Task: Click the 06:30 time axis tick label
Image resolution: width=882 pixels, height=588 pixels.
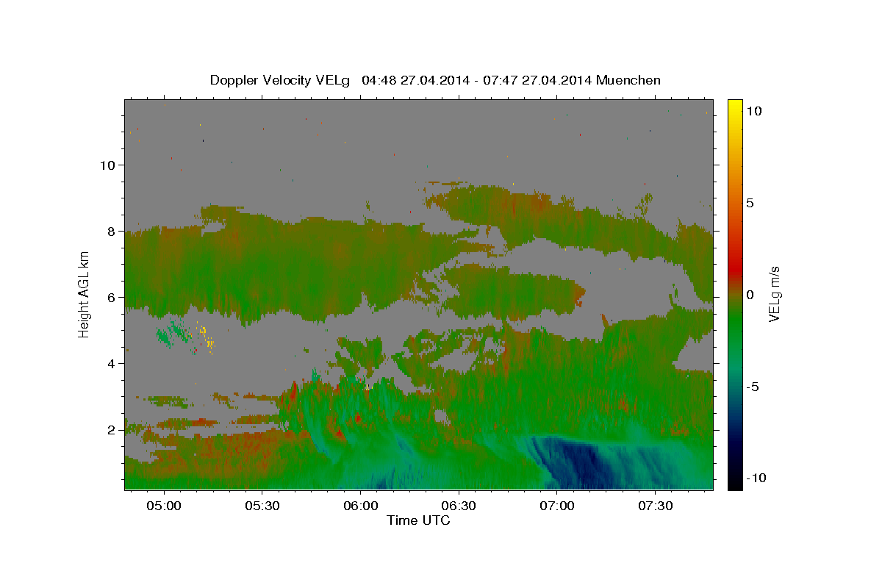Action: (459, 506)
